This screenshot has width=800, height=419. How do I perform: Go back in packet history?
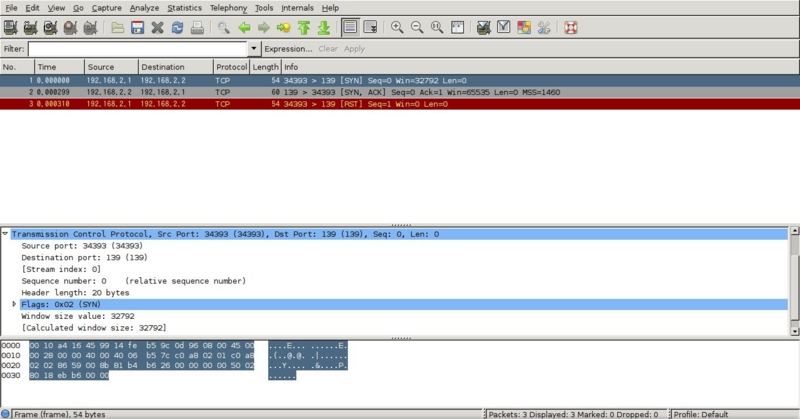click(x=244, y=28)
